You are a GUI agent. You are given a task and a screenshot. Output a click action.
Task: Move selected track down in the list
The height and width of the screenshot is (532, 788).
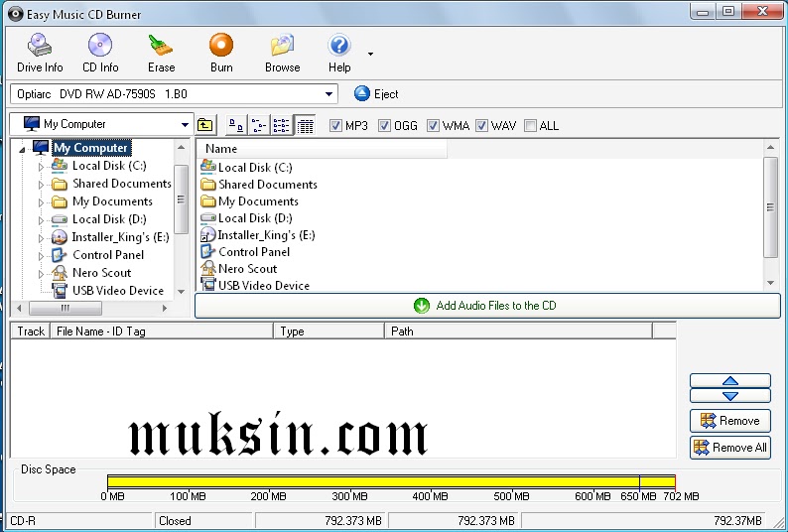click(x=729, y=396)
